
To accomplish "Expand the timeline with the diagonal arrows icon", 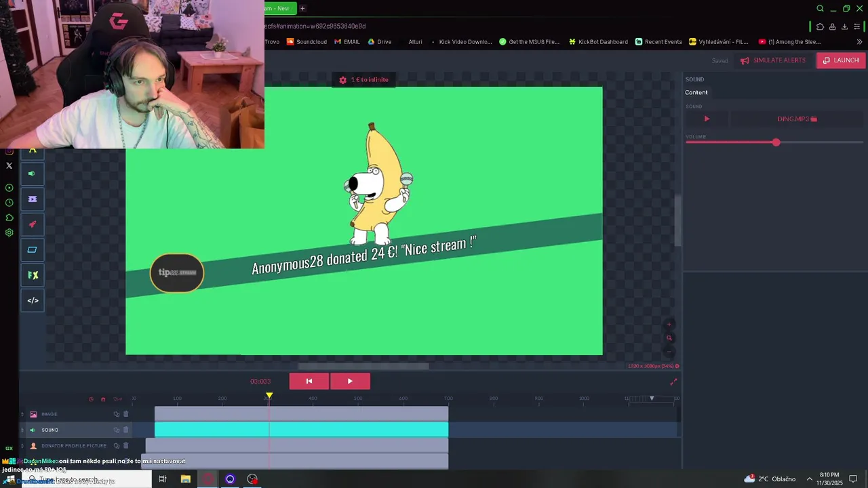I will pyautogui.click(x=673, y=382).
